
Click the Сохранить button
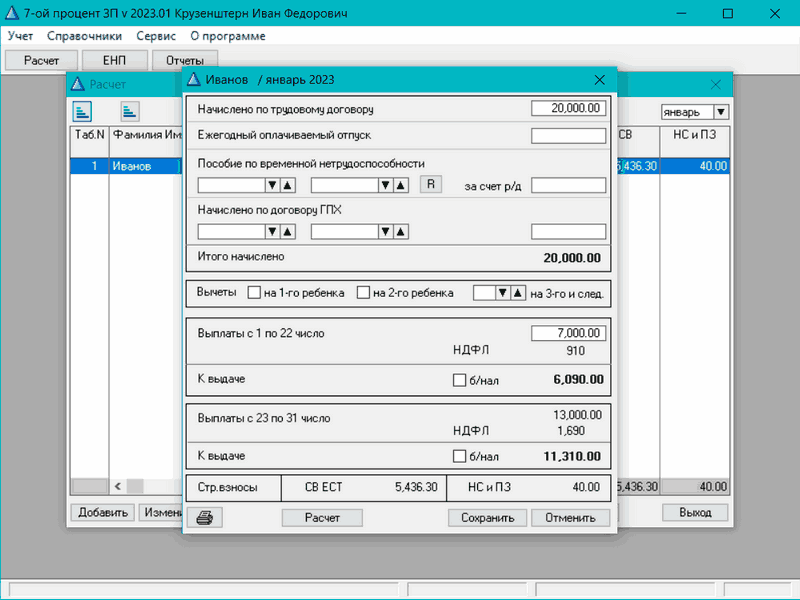tap(487, 517)
